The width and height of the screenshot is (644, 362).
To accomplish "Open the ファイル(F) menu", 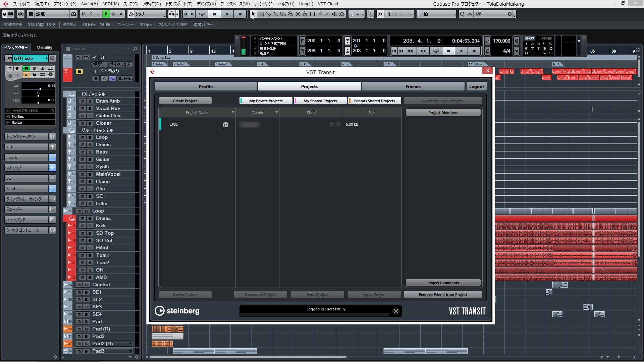I will (21, 4).
